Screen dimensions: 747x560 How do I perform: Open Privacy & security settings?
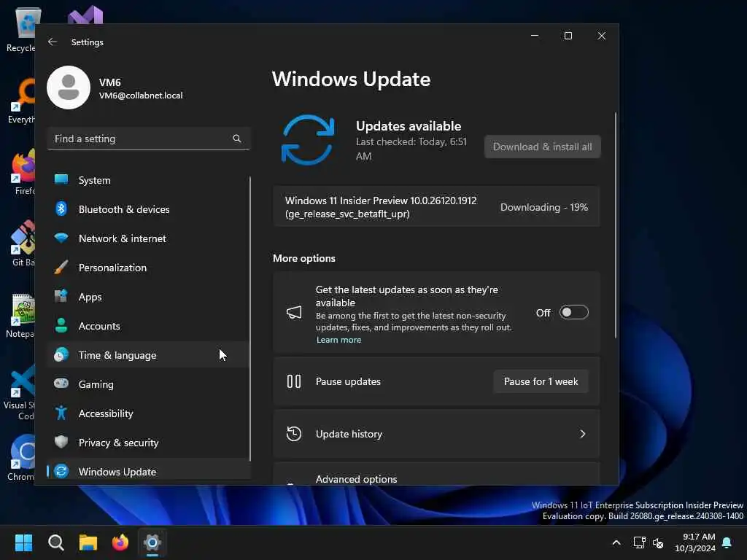tap(148, 443)
